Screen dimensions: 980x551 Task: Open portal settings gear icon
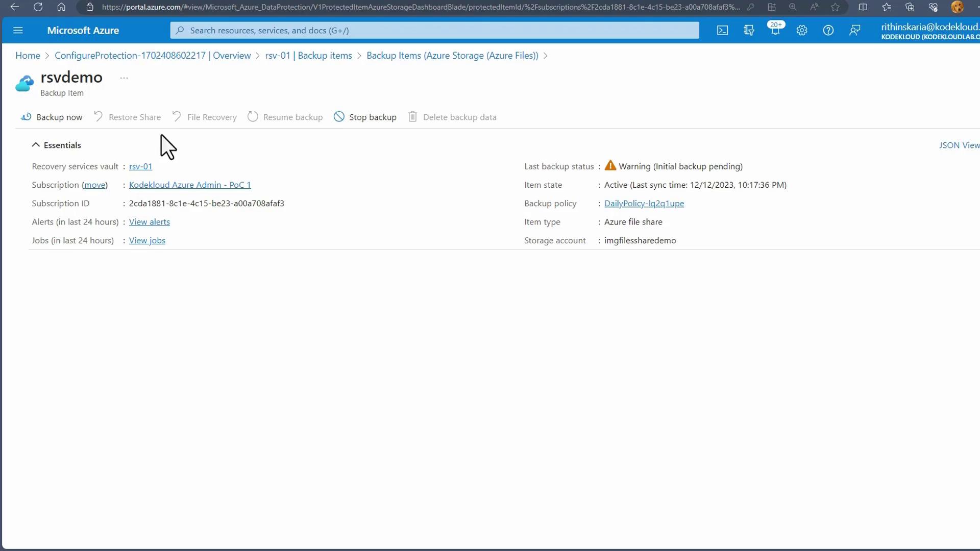[x=802, y=31]
